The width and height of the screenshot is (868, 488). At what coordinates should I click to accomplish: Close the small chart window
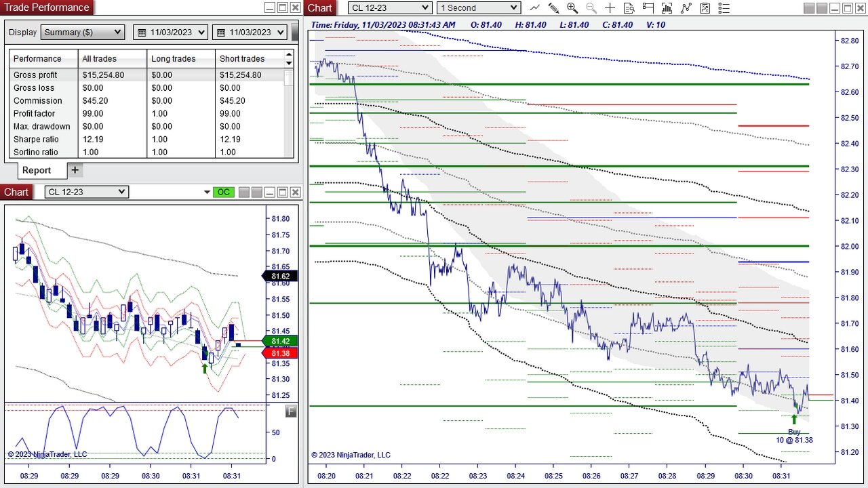(295, 192)
